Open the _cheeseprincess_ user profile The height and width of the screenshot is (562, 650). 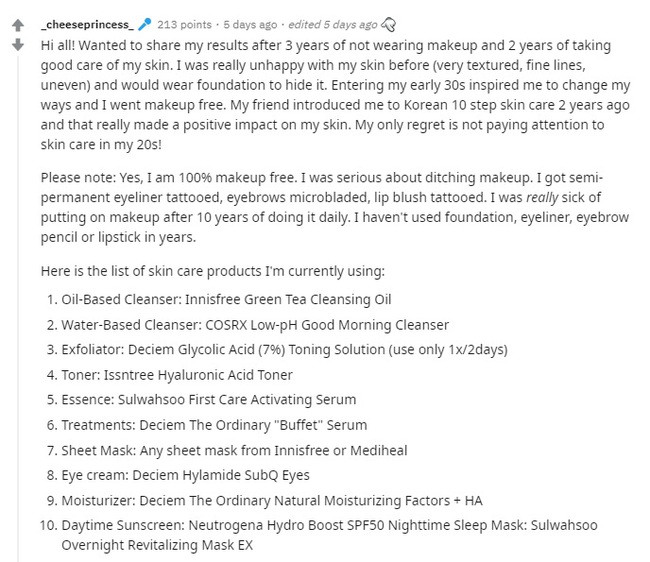click(87, 24)
